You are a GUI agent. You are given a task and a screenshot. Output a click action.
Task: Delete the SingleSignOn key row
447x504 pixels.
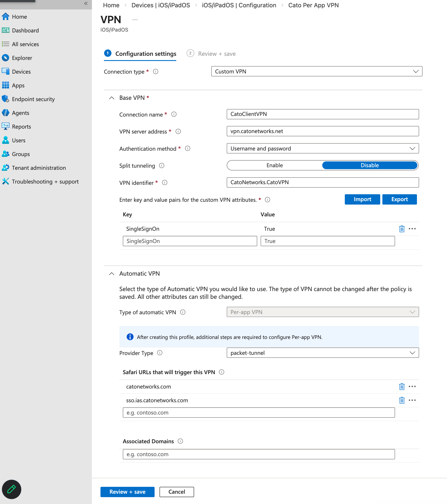point(402,229)
